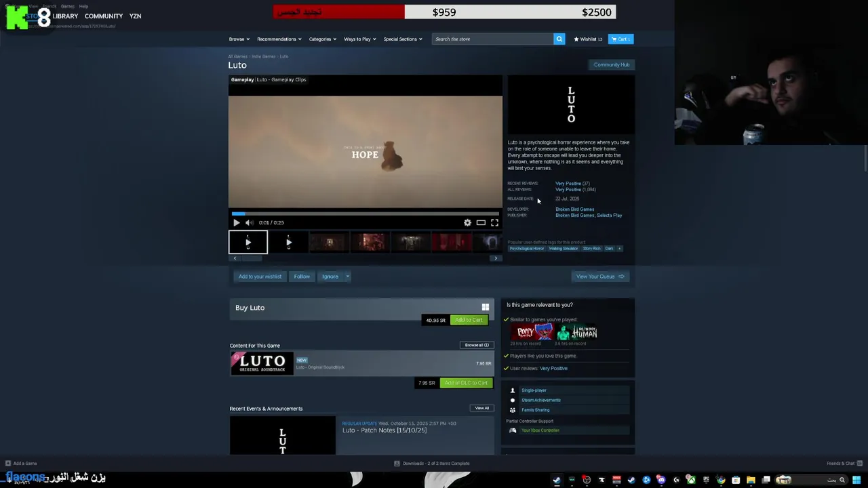This screenshot has width=868, height=488.
Task: Add all DLC to Cart
Action: (x=466, y=383)
